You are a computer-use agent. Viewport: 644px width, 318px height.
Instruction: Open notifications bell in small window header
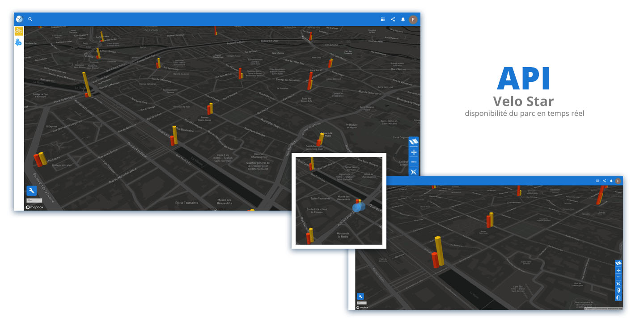611,181
